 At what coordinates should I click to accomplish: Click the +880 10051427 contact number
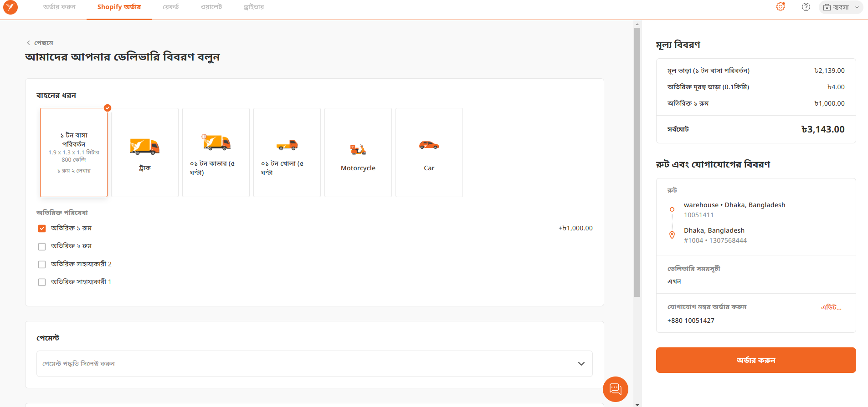691,321
